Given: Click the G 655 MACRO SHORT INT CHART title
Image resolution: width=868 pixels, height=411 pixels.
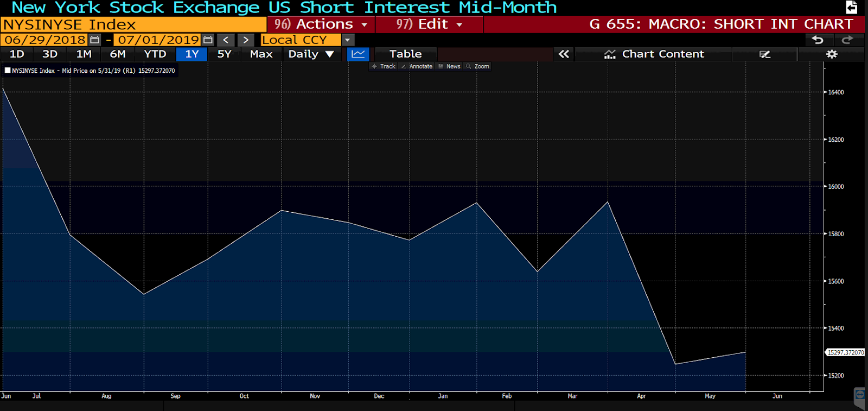Looking at the screenshot, I should pos(721,24).
